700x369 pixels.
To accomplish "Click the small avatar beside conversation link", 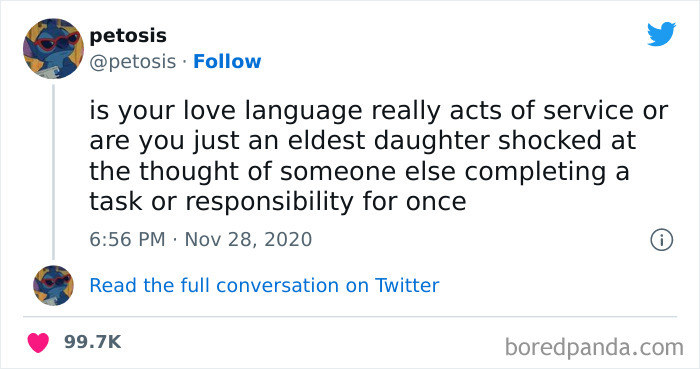I will 53,286.
